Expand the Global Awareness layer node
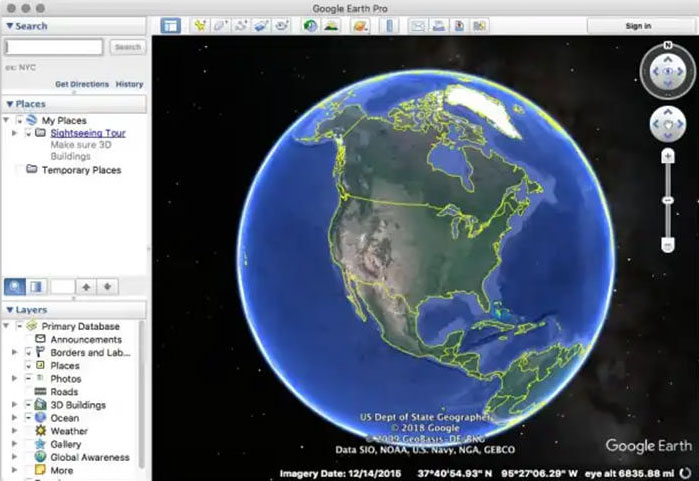The width and height of the screenshot is (699, 481). [14, 457]
